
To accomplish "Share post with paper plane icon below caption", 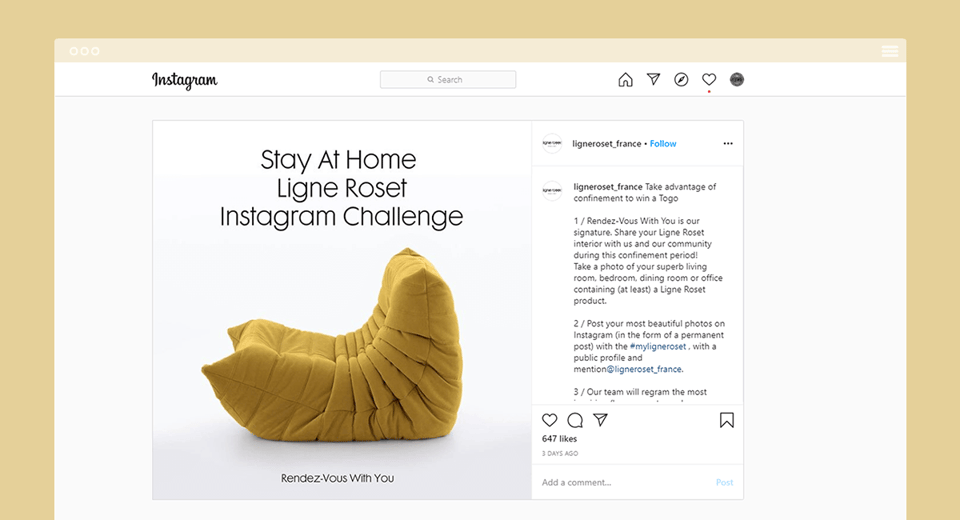I will [x=601, y=420].
